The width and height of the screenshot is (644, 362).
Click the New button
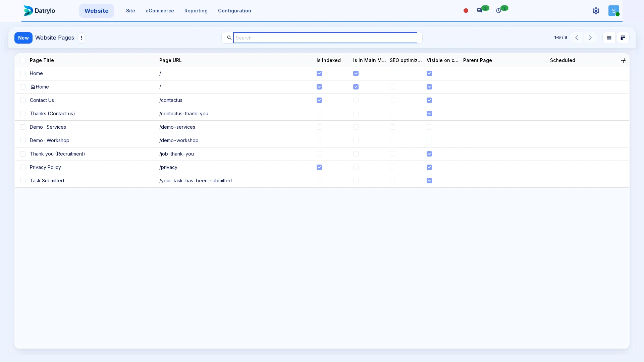click(23, 38)
